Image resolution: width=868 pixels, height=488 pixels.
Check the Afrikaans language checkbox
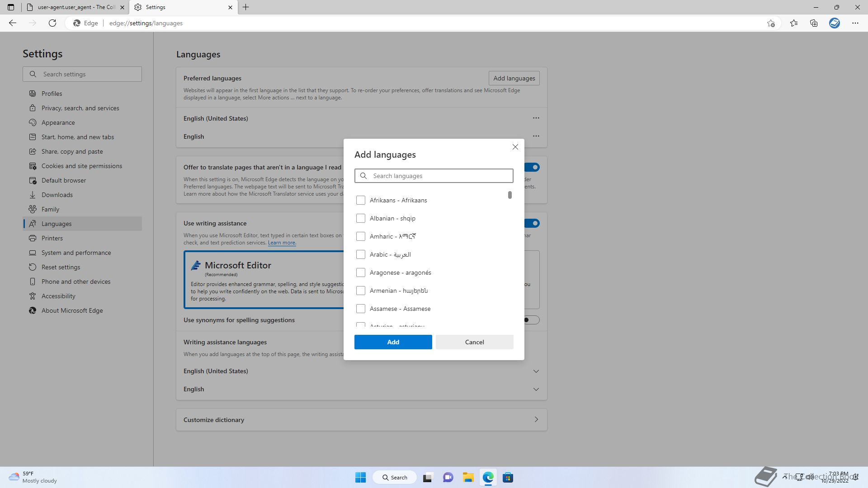pyautogui.click(x=360, y=200)
